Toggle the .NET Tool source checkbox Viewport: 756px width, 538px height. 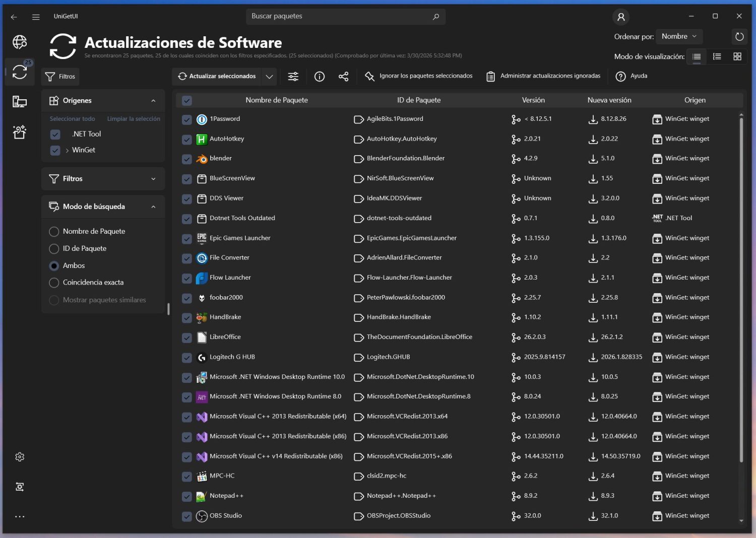55,134
